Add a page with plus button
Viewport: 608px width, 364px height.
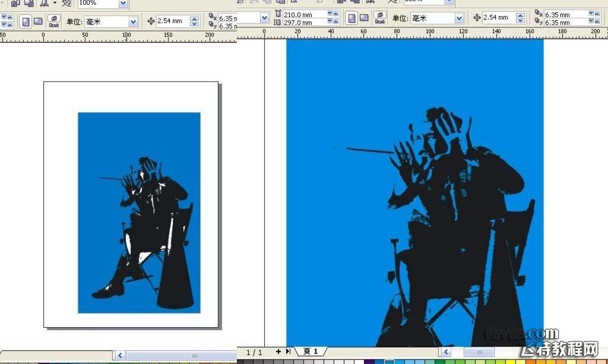click(x=278, y=351)
